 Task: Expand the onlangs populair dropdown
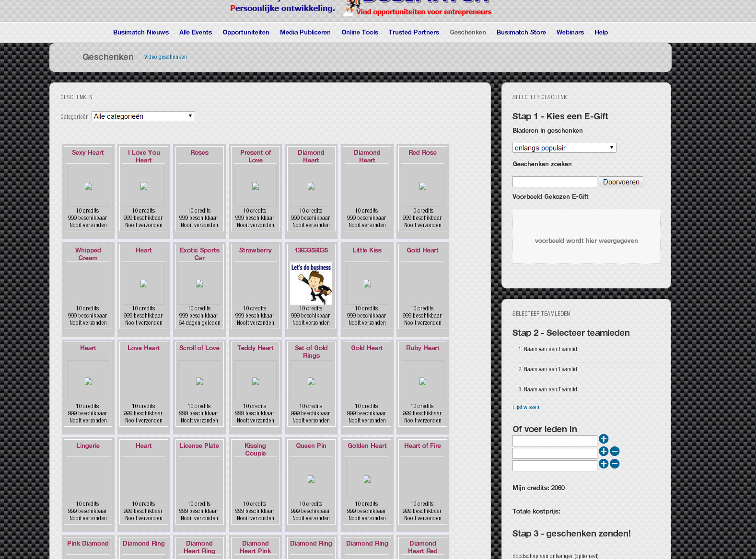tap(564, 148)
